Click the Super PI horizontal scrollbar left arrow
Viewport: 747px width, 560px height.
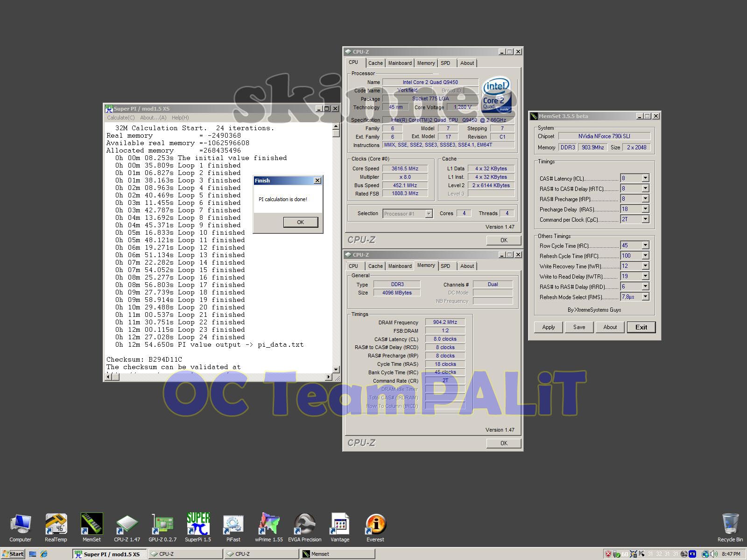point(108,377)
